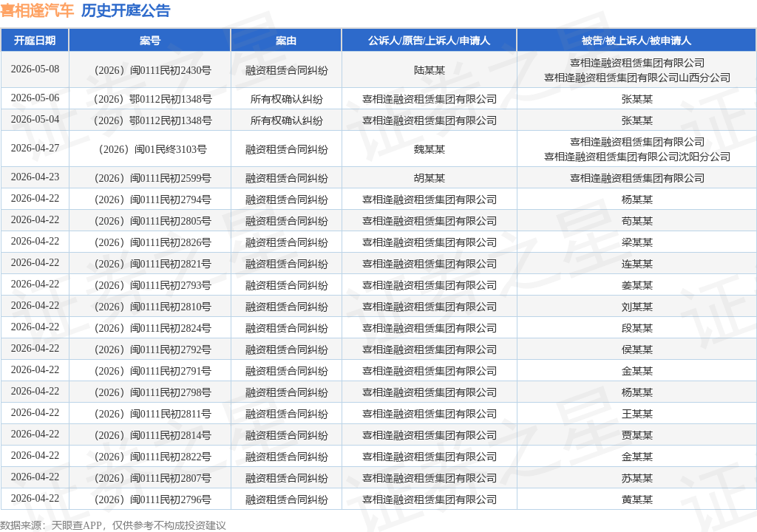This screenshot has width=757, height=532.
Task: Select the date 2026-04-27
Action: [35, 149]
